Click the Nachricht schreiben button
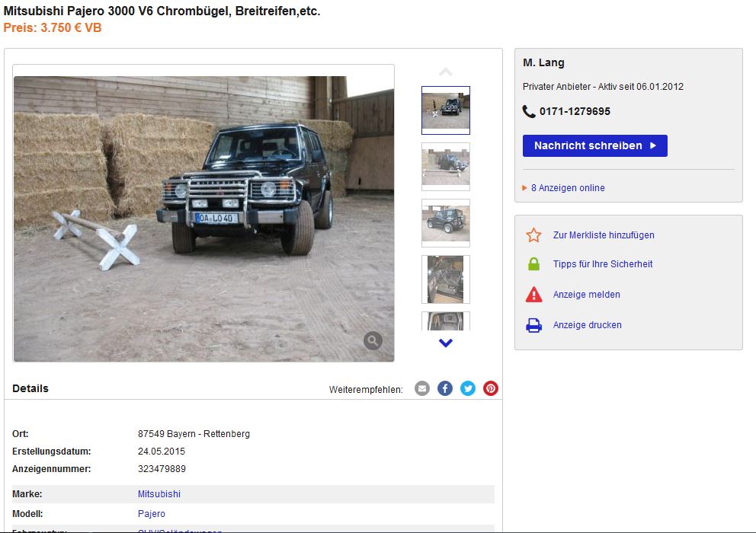This screenshot has height=533, width=756. 595,145
